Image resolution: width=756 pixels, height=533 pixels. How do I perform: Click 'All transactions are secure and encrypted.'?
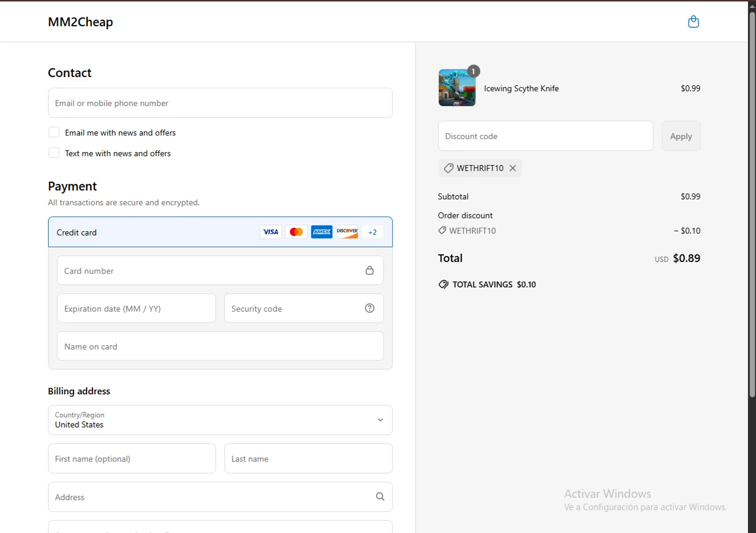click(x=124, y=203)
